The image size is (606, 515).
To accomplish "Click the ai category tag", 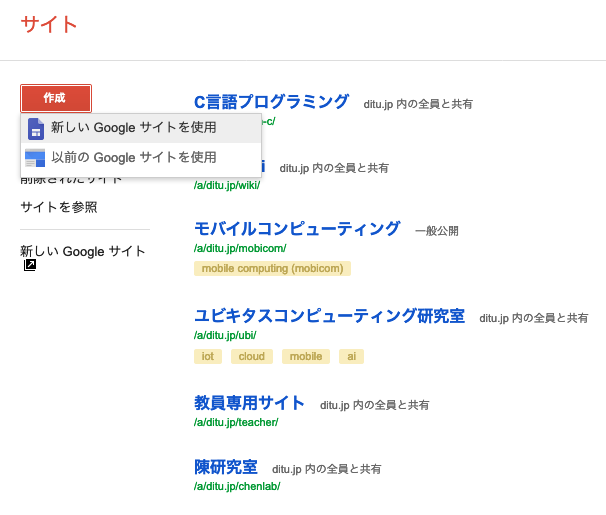I will pyautogui.click(x=351, y=356).
